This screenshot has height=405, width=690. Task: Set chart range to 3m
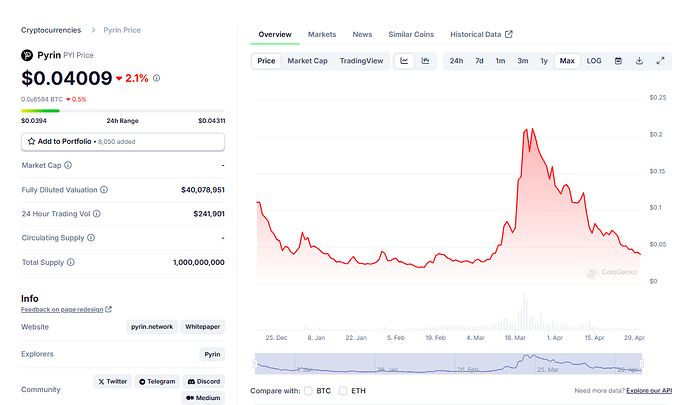pos(523,61)
